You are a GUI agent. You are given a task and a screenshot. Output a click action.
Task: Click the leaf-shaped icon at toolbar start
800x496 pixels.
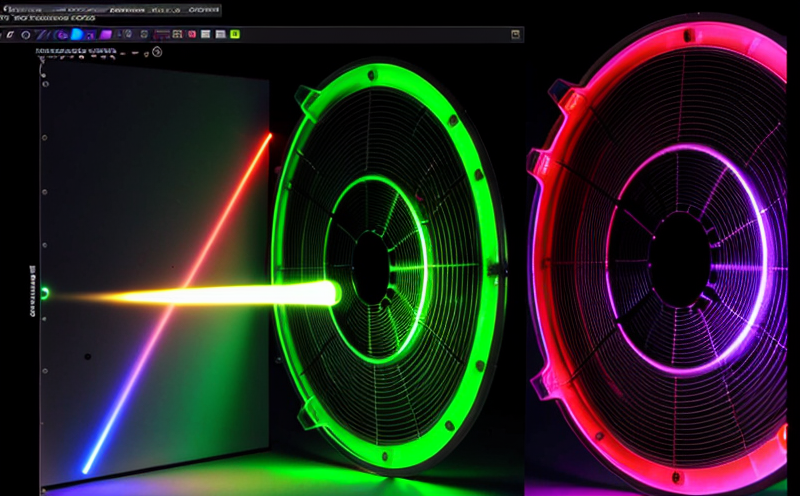point(9,34)
